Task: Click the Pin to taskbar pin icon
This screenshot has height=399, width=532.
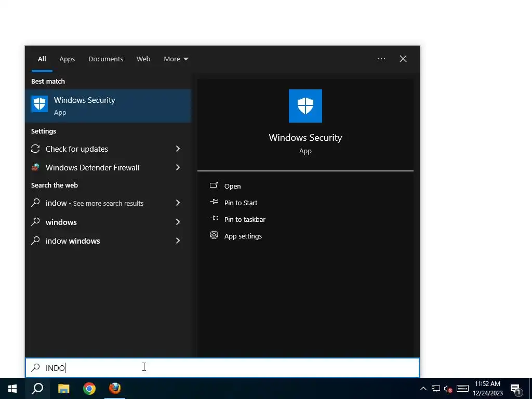Action: (214, 218)
